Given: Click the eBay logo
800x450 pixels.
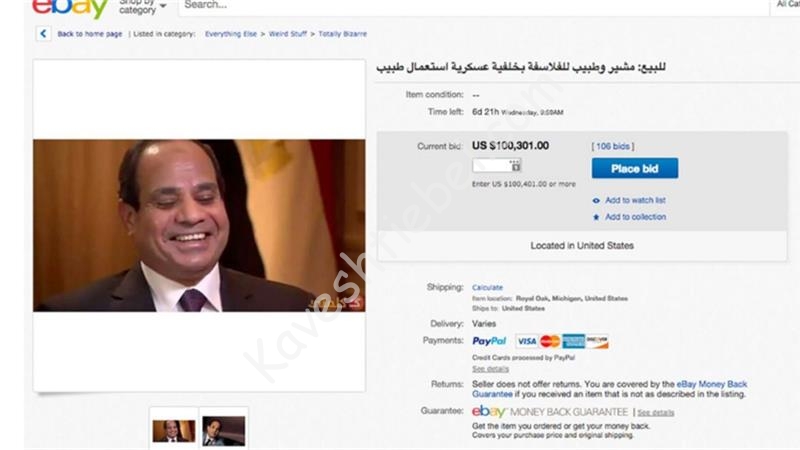Looking at the screenshot, I should [x=70, y=9].
